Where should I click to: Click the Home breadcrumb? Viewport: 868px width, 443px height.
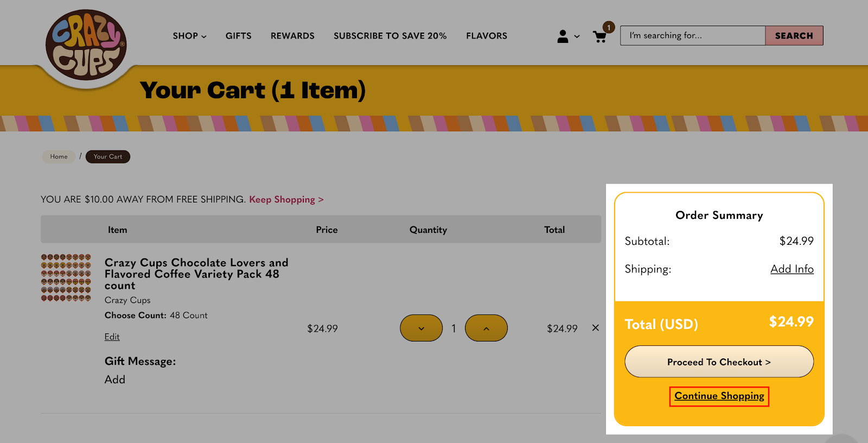click(58, 156)
